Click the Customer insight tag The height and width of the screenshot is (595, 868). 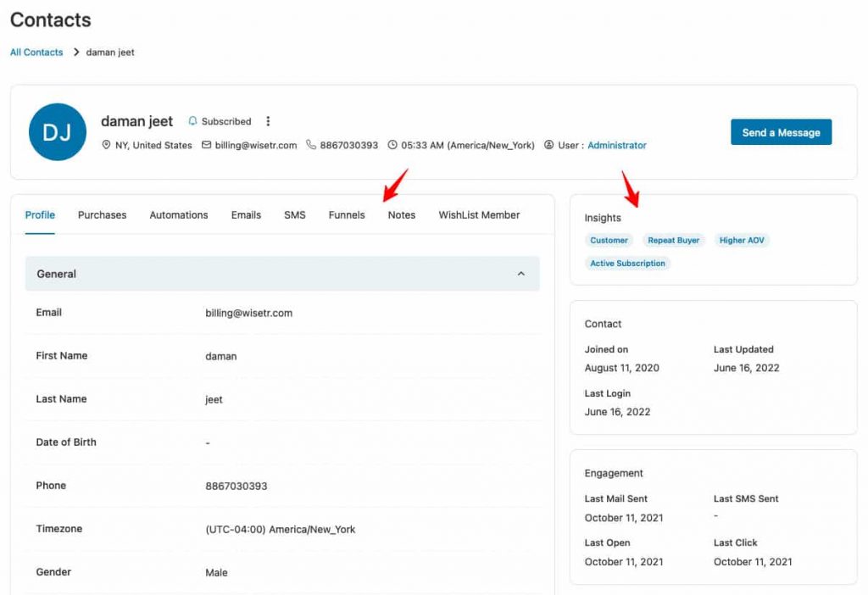click(x=609, y=240)
